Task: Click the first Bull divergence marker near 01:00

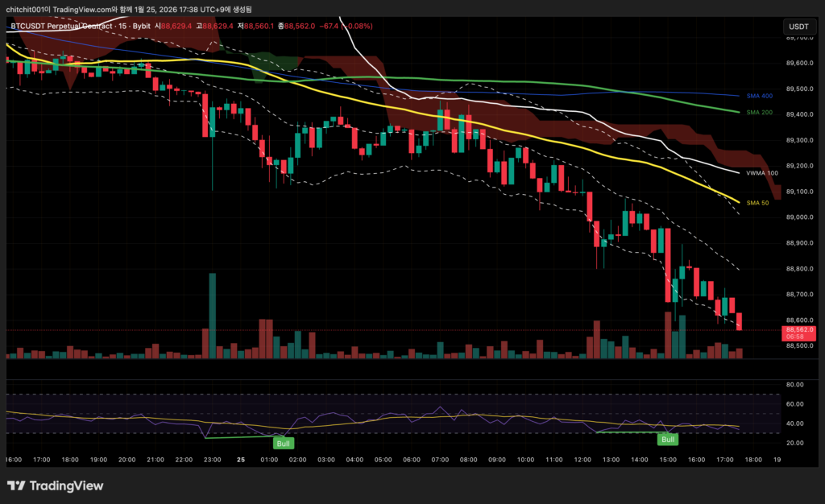Action: coord(283,443)
